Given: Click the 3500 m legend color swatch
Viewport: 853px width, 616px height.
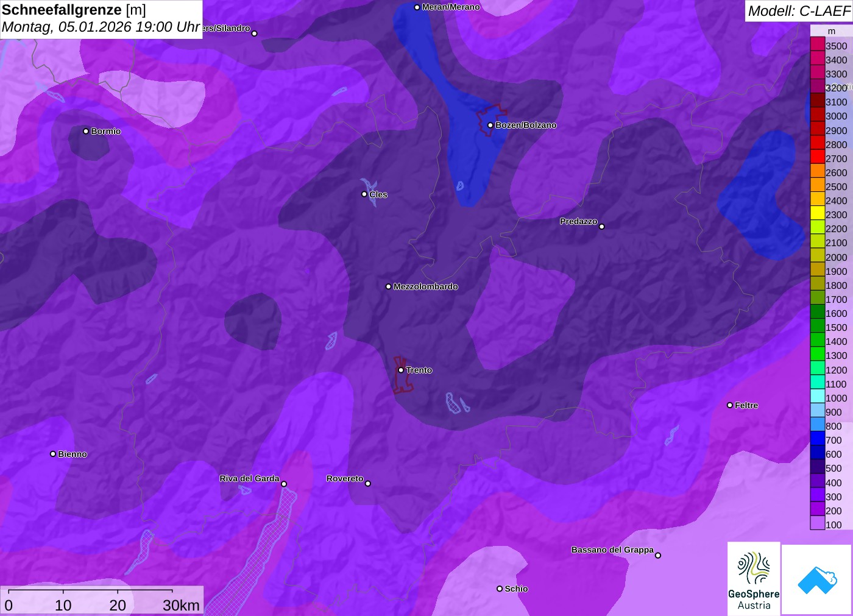Looking at the screenshot, I should 818,44.
